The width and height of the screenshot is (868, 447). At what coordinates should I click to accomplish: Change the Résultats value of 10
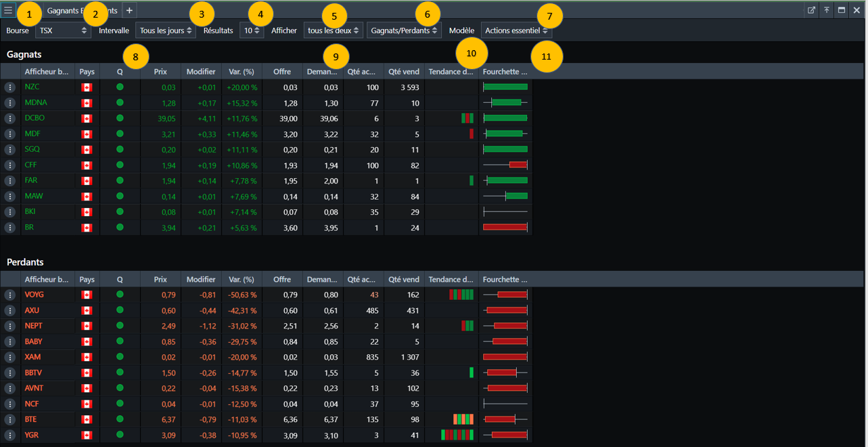click(251, 30)
